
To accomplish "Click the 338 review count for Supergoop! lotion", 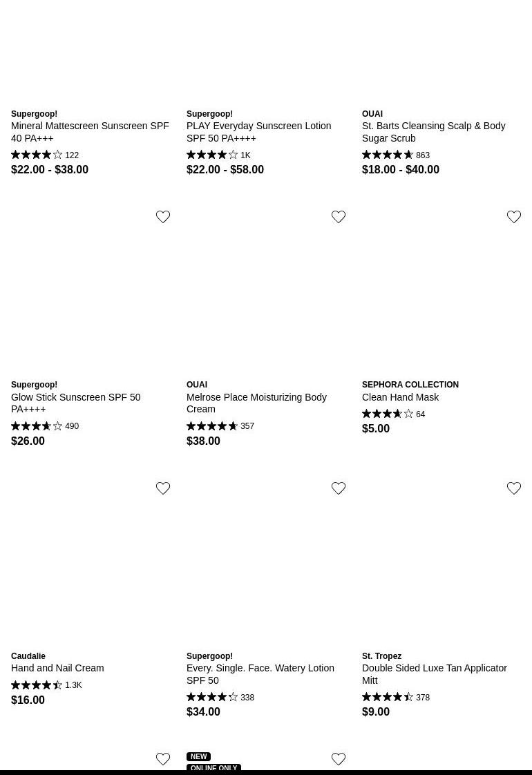I will tap(247, 698).
